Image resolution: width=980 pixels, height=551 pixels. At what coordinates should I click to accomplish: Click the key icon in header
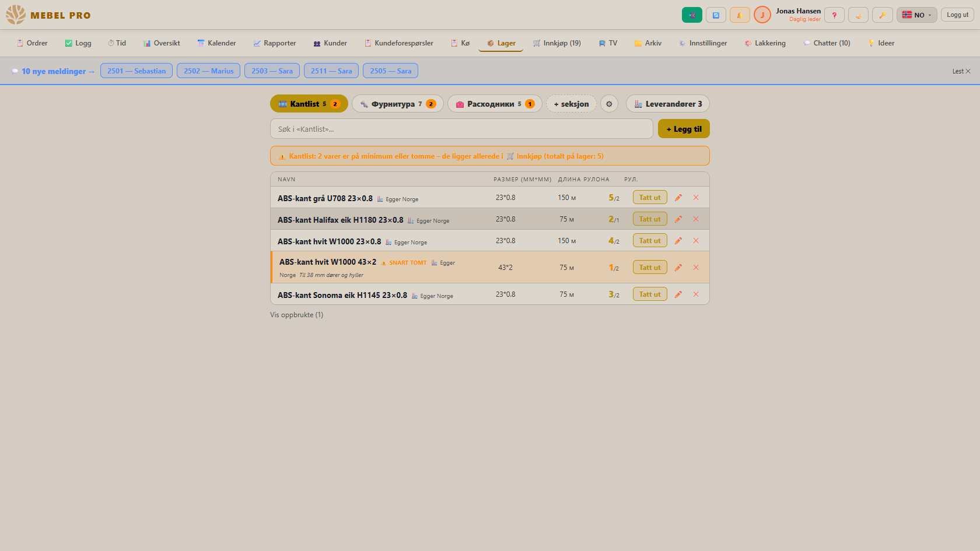(882, 15)
